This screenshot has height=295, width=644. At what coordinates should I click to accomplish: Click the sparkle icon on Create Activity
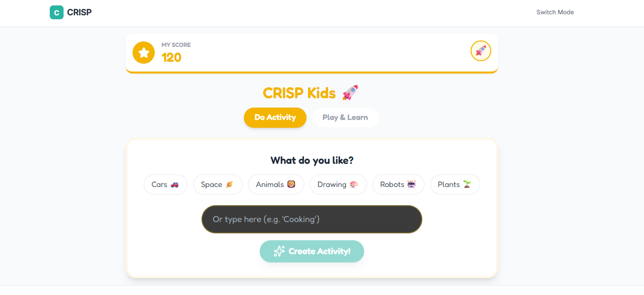tap(279, 251)
